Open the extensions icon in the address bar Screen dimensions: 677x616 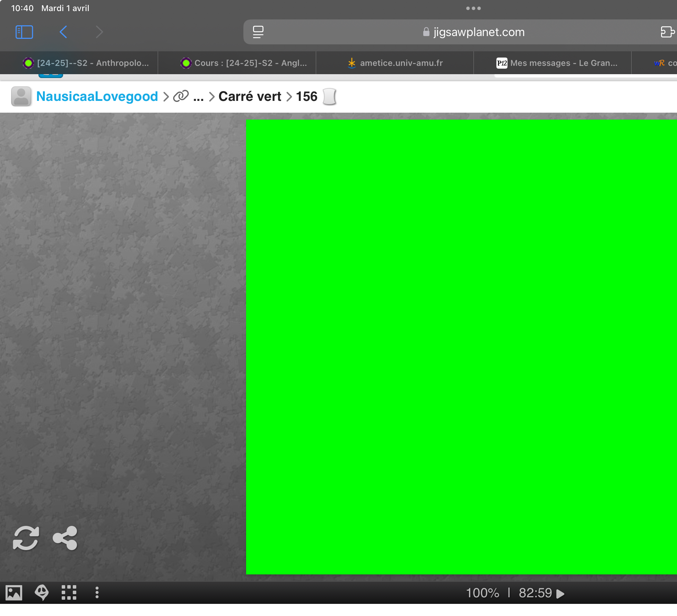[667, 32]
